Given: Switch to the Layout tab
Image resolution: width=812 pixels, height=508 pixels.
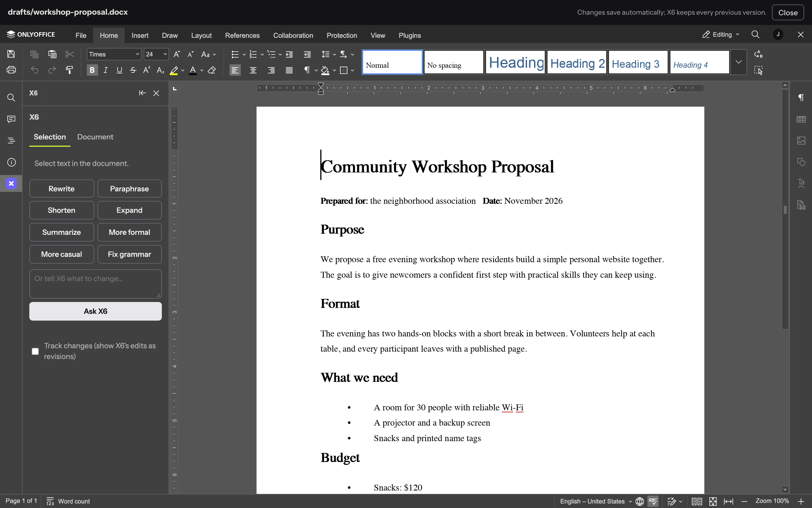Looking at the screenshot, I should [x=201, y=35].
